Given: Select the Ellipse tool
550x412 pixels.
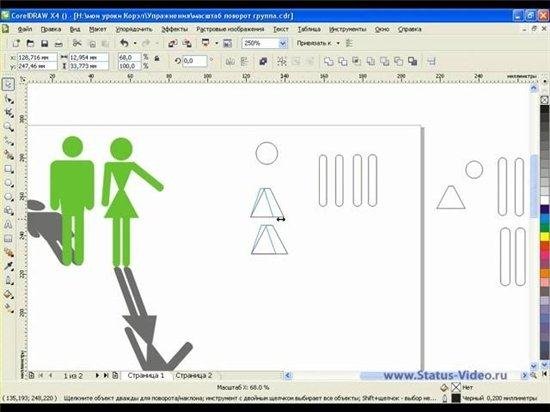Looking at the screenshot, I should point(8,183).
